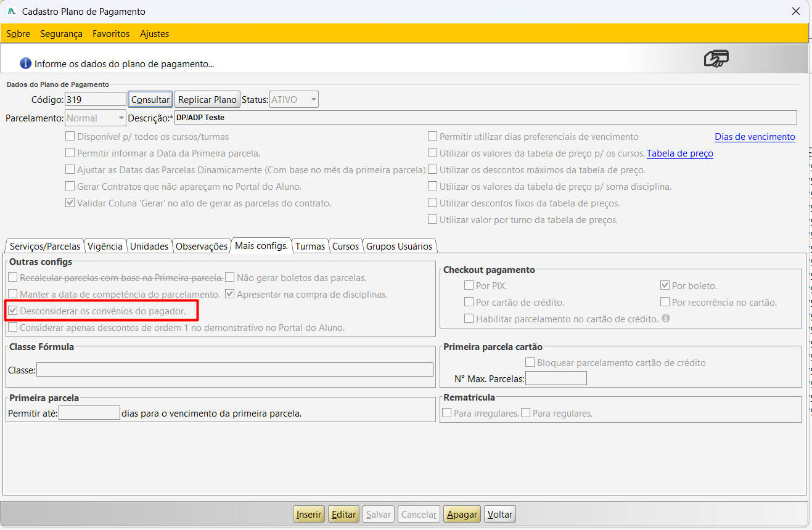Toggle 'Bloquear parcelamento cartão de crédito' checkbox

point(530,363)
